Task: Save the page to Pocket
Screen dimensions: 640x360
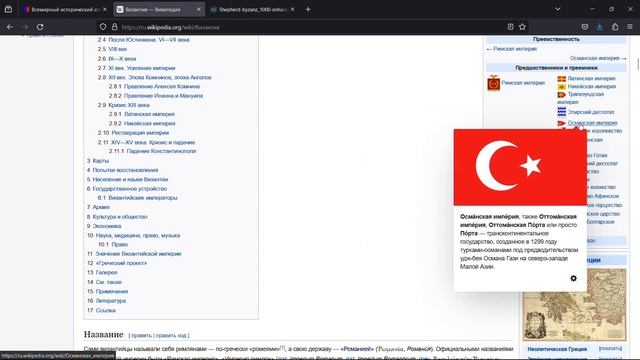Action: (x=585, y=27)
